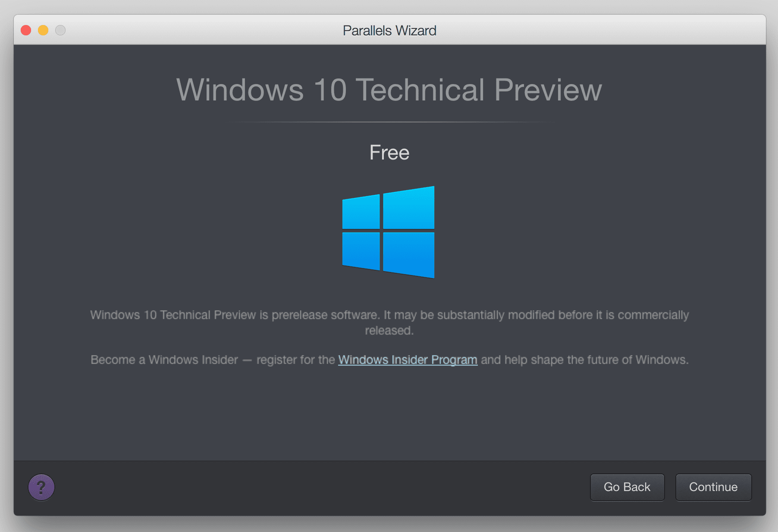Go Back to the previous step
This screenshot has height=532, width=778.
627,487
